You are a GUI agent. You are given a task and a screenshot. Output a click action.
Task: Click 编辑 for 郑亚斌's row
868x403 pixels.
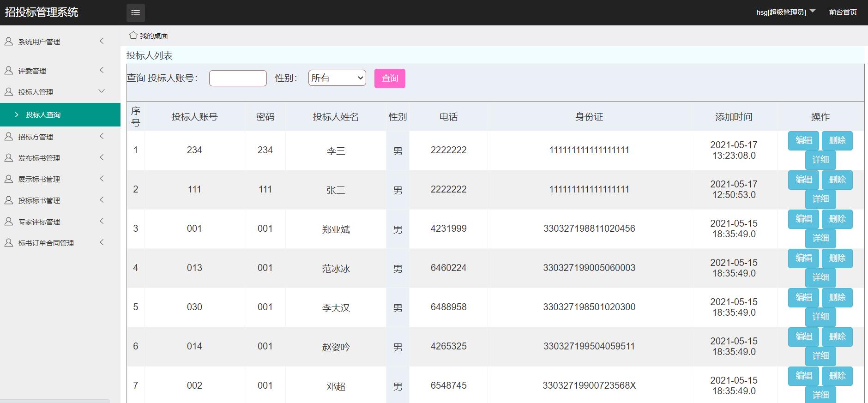point(803,219)
